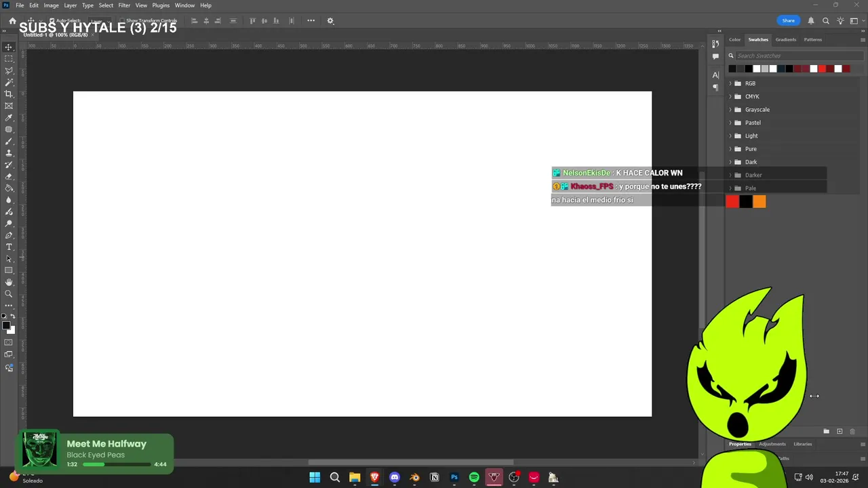Screen dimensions: 868x488
Task: Select the Clone Stamp tool
Action: [9, 153]
